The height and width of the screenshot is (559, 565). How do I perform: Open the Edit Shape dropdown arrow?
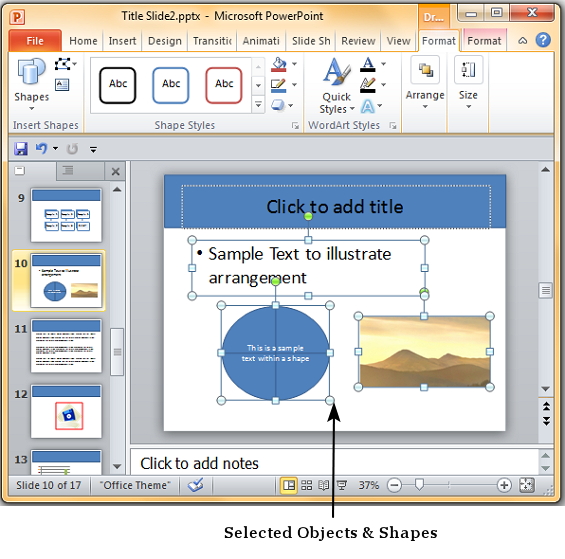coord(75,64)
